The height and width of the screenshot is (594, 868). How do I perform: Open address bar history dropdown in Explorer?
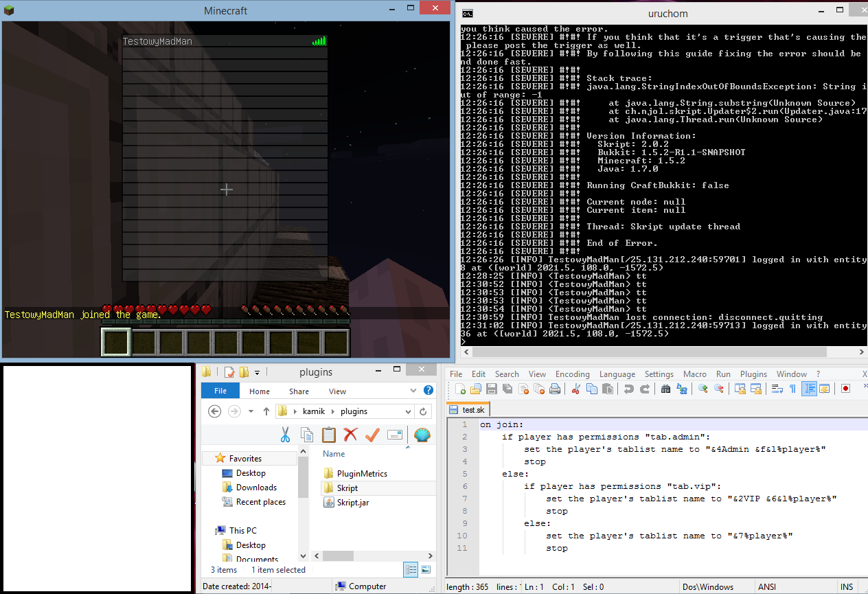coord(407,412)
